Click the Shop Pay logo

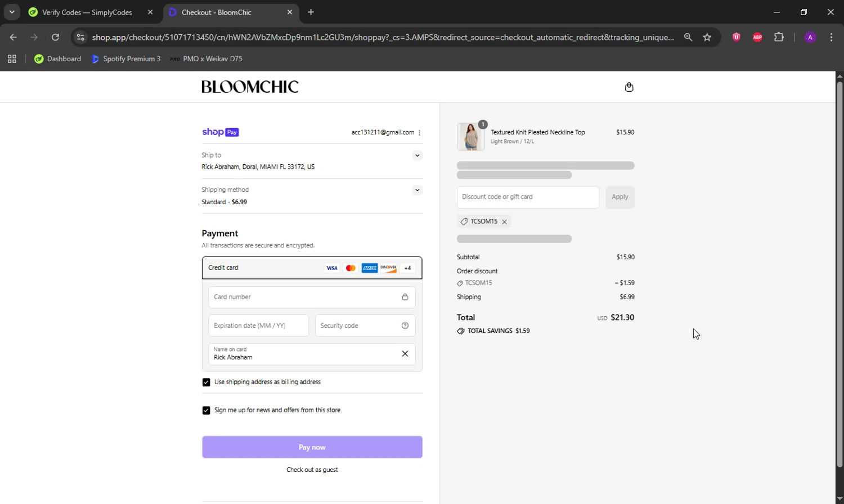point(221,132)
